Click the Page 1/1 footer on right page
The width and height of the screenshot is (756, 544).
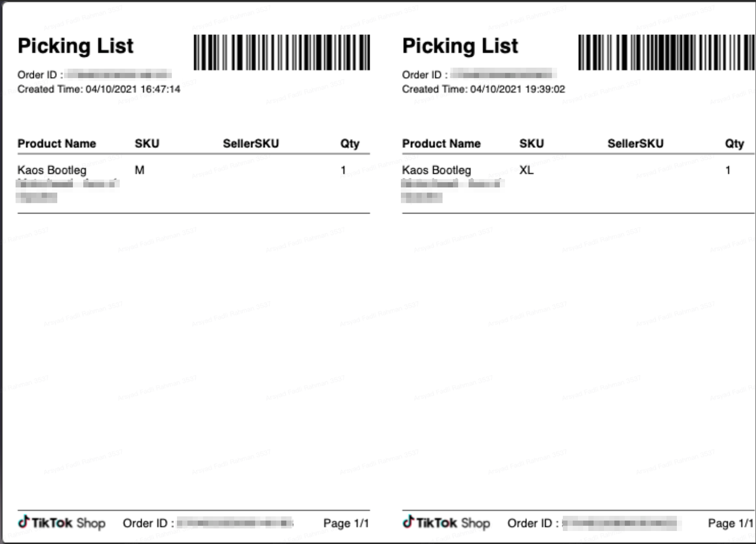coord(731,523)
